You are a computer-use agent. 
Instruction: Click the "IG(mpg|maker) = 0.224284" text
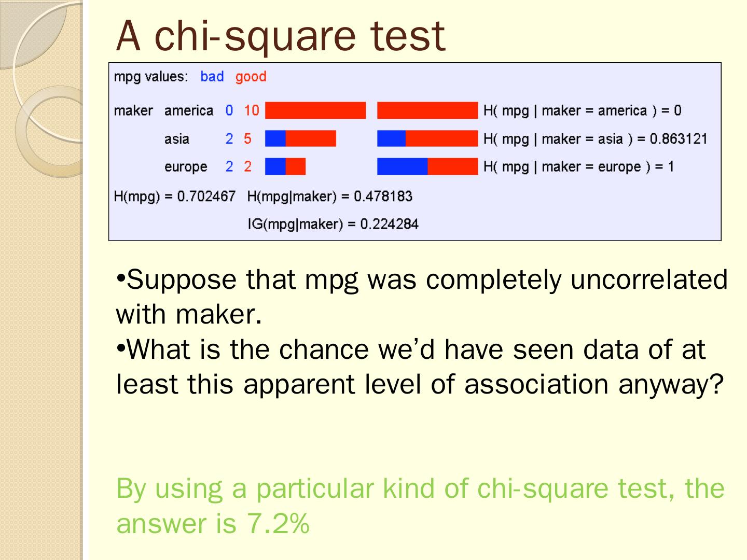point(333,224)
